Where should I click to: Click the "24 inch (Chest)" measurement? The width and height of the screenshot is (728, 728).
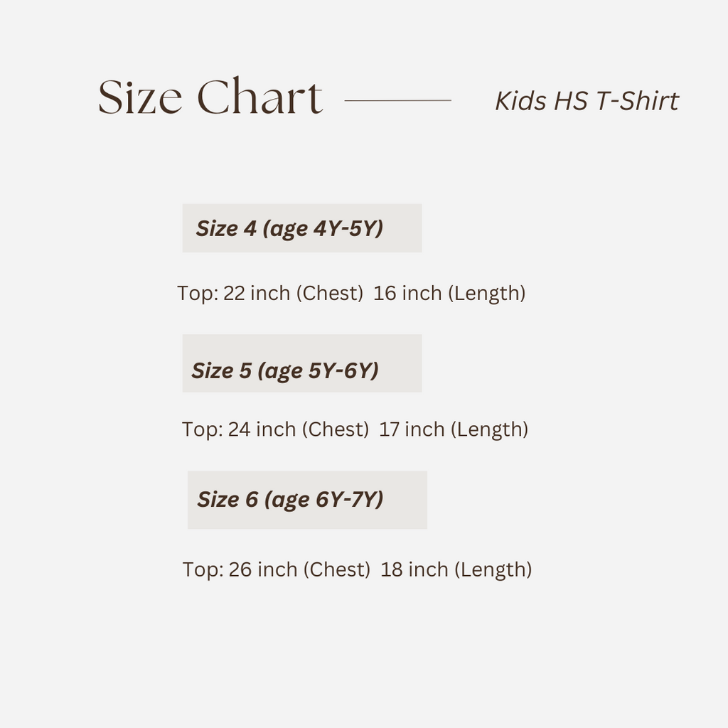pos(298,429)
